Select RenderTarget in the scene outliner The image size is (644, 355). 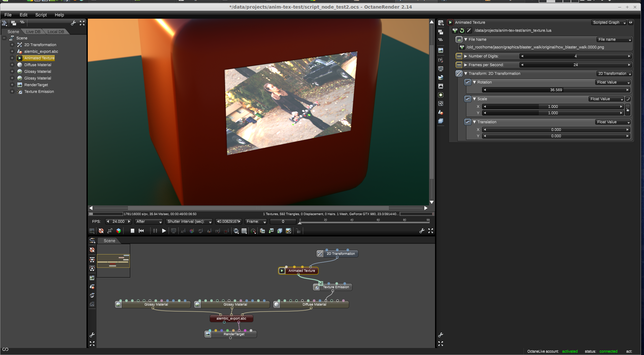pos(36,85)
